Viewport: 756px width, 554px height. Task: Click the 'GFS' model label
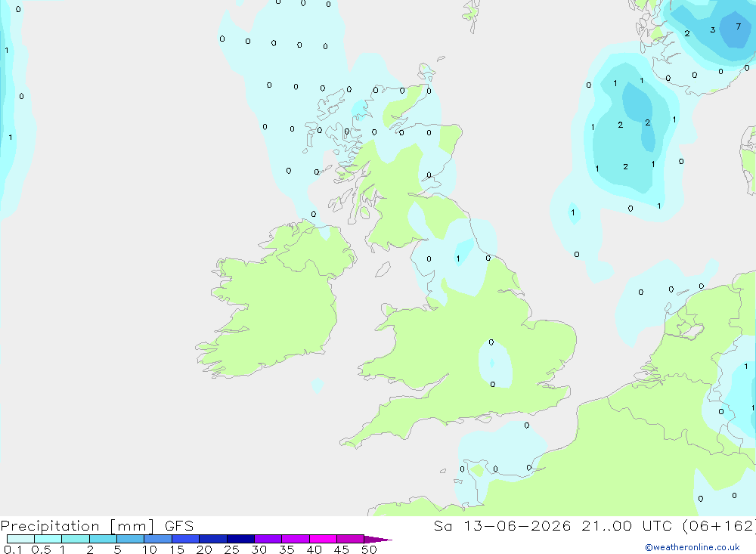(x=179, y=525)
